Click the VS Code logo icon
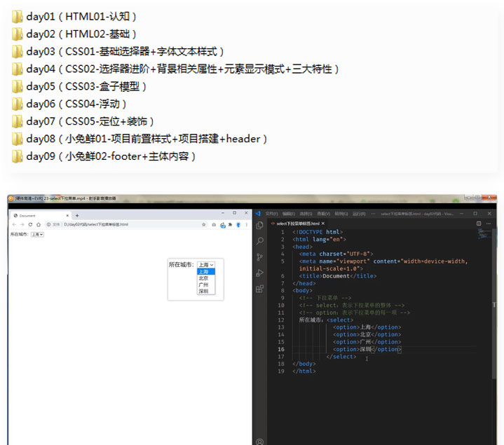Viewport: 504px width, 445px height. pyautogui.click(x=258, y=213)
